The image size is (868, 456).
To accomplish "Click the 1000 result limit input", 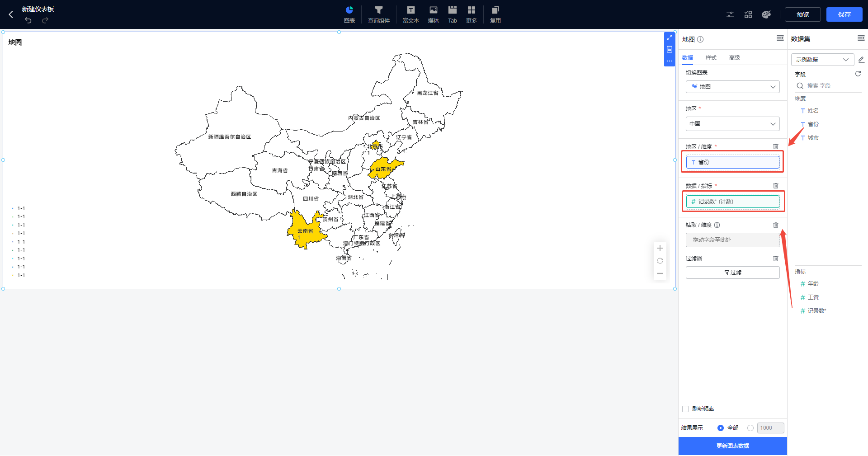I will (x=771, y=428).
